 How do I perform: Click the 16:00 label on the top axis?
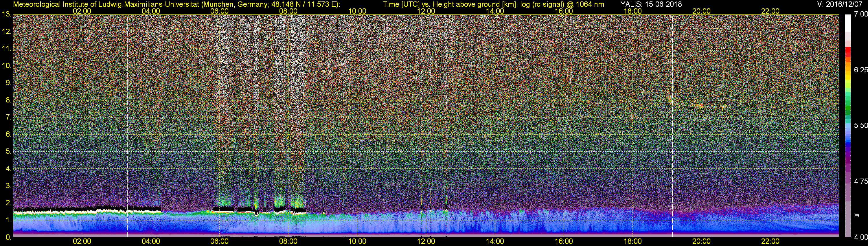pyautogui.click(x=564, y=11)
